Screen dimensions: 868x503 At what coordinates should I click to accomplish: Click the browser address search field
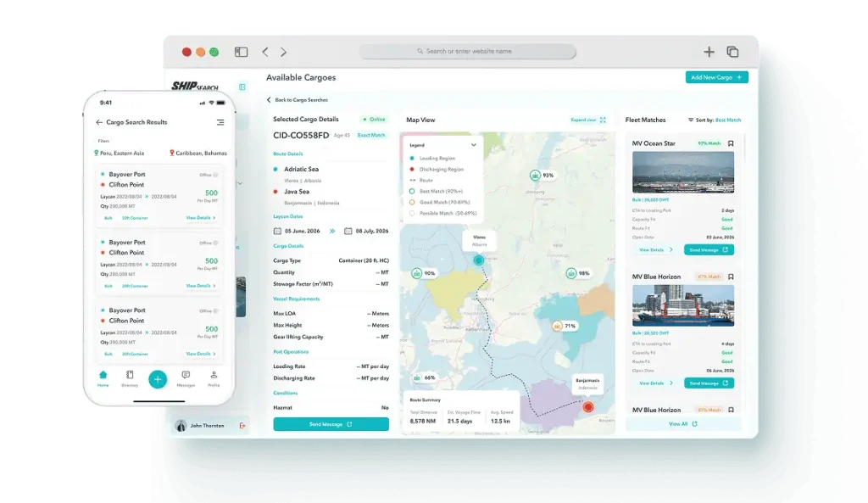pyautogui.click(x=468, y=51)
